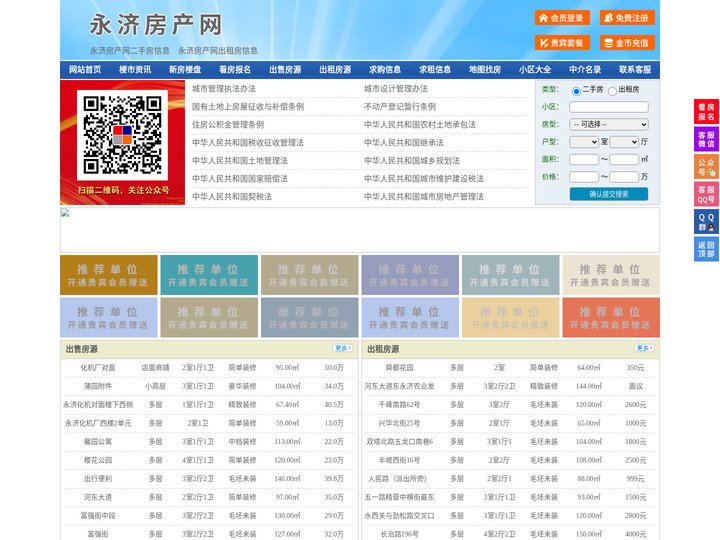
Task: Open rental listing 长治路196号
Action: (x=399, y=534)
